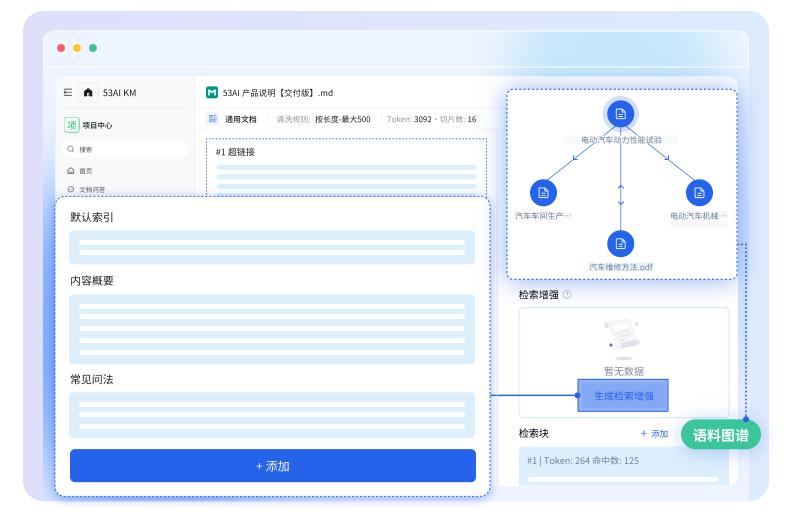Open 项目中心 via its green icon

pyautogui.click(x=71, y=125)
